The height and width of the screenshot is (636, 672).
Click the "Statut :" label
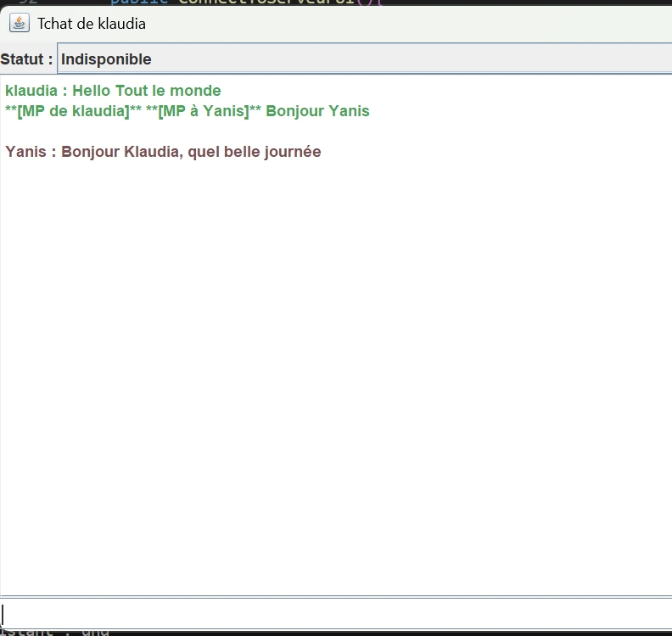26,59
